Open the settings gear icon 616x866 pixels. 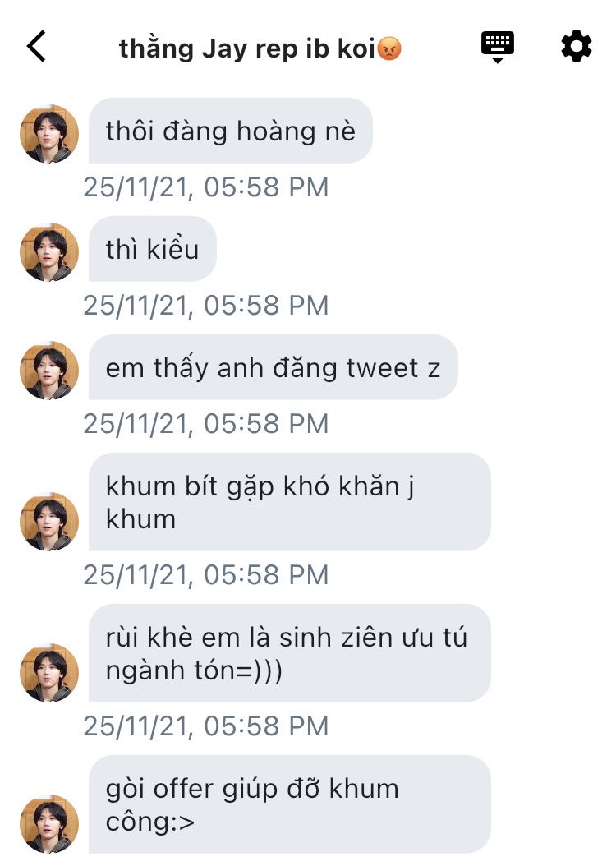click(x=576, y=47)
